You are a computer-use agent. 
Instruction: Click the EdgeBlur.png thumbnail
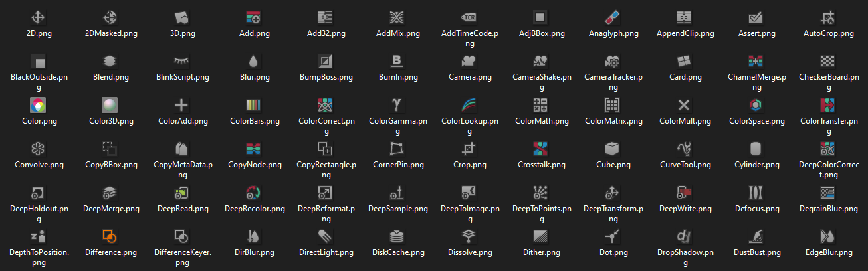pos(827,236)
